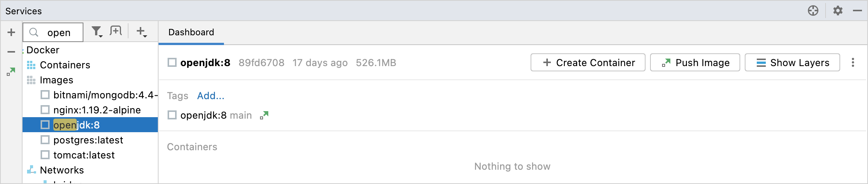The width and height of the screenshot is (868, 184).
Task: Click the Add... link next to Tags
Action: (210, 96)
